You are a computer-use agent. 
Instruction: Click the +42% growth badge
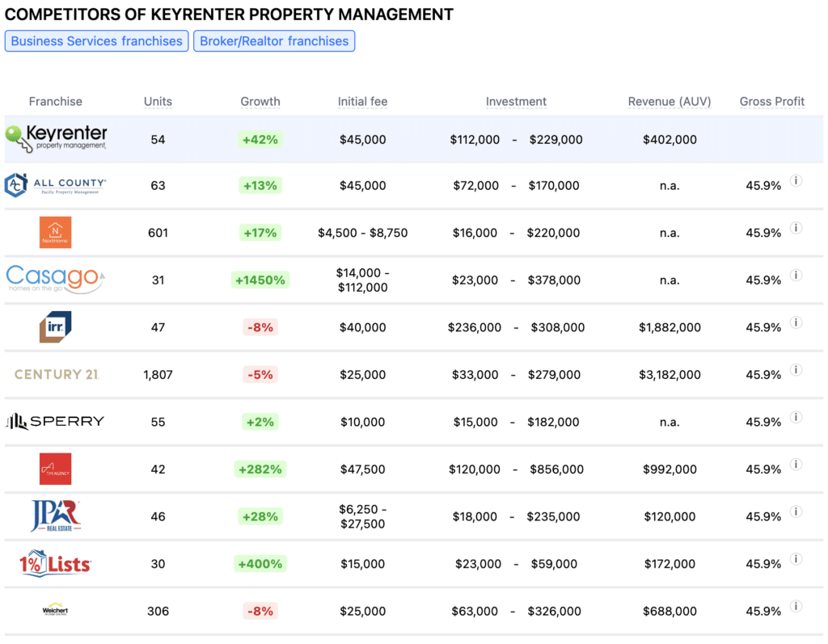coord(260,139)
